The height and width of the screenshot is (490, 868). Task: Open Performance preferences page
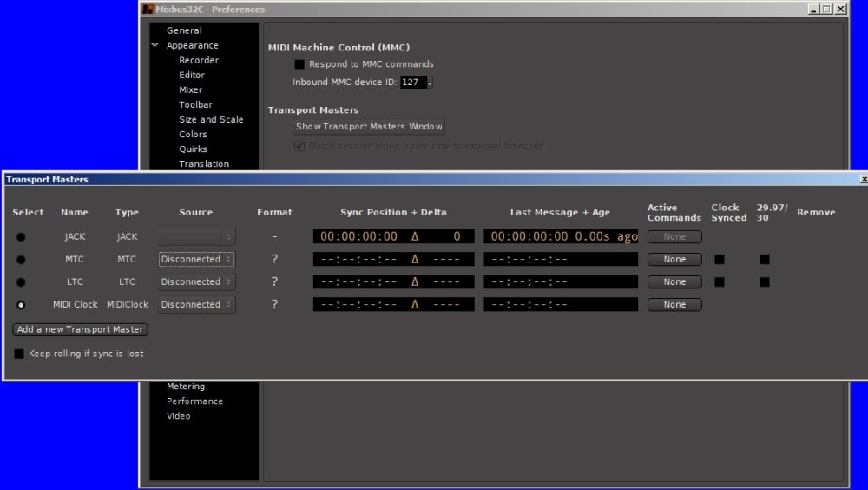point(194,401)
